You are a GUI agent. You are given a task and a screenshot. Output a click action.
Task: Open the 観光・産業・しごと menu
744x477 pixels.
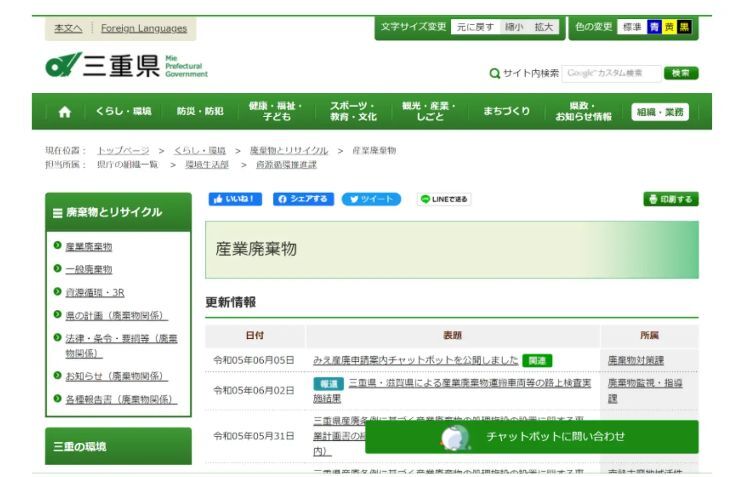[428, 112]
